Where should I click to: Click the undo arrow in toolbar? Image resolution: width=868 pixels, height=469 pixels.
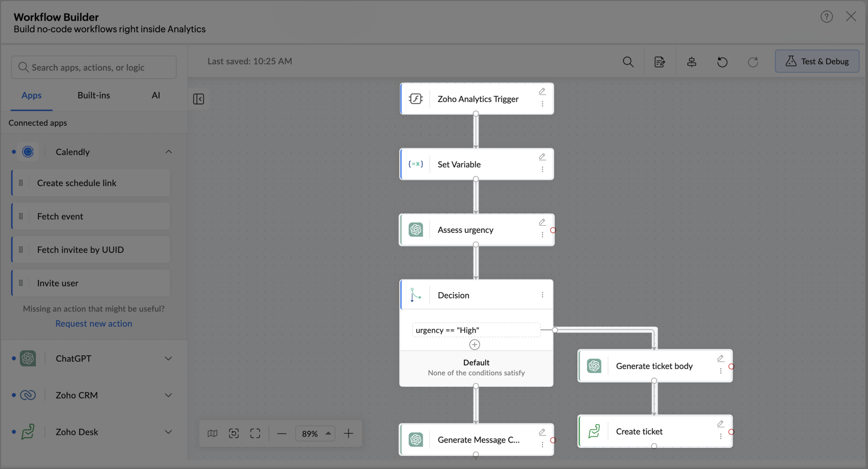pos(722,62)
